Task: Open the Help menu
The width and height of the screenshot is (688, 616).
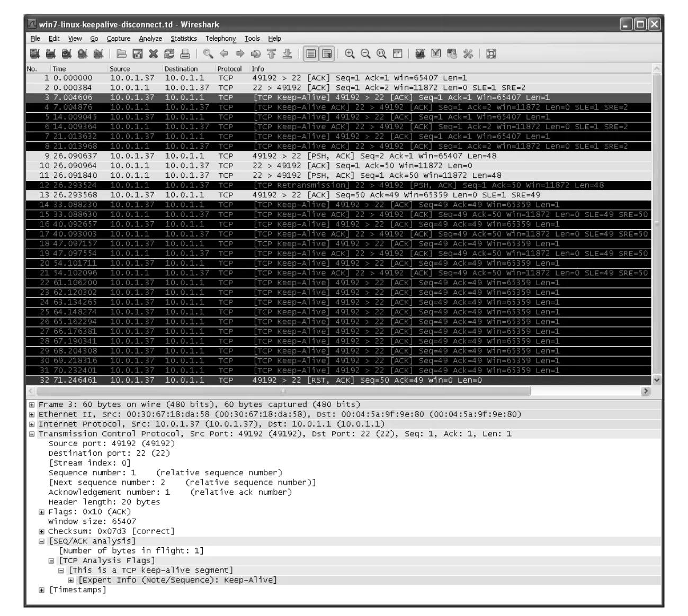Action: pos(274,39)
